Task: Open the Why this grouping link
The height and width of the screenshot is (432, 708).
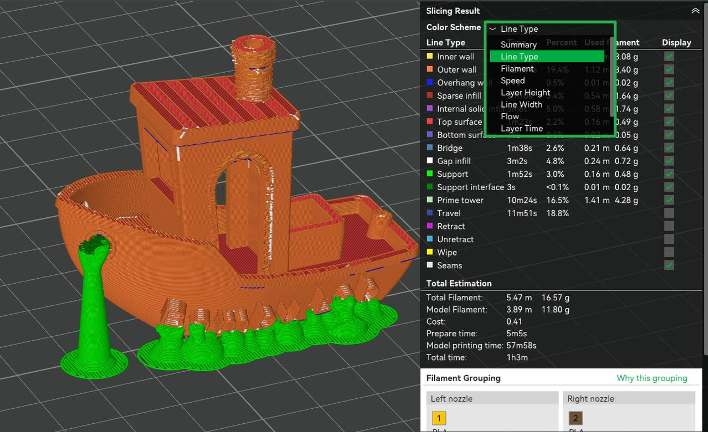Action: [652, 378]
